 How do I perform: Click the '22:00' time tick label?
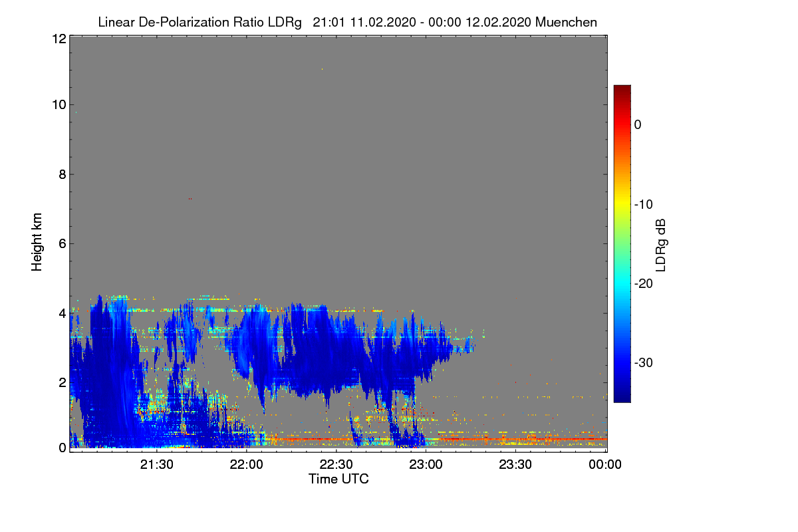tap(247, 464)
